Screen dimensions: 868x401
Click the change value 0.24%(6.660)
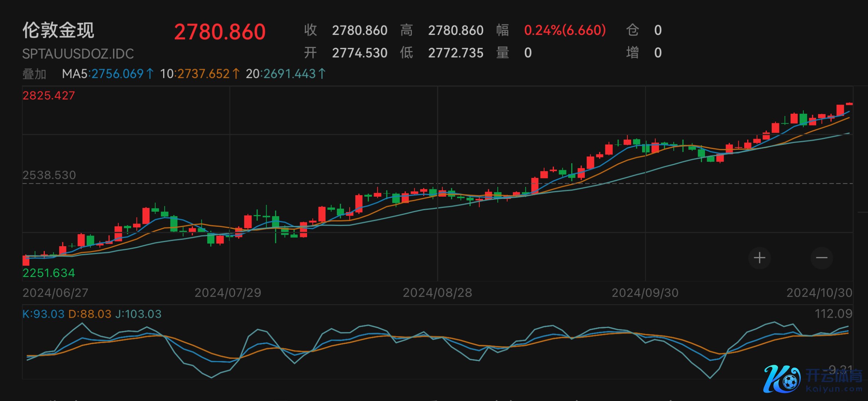coord(565,30)
